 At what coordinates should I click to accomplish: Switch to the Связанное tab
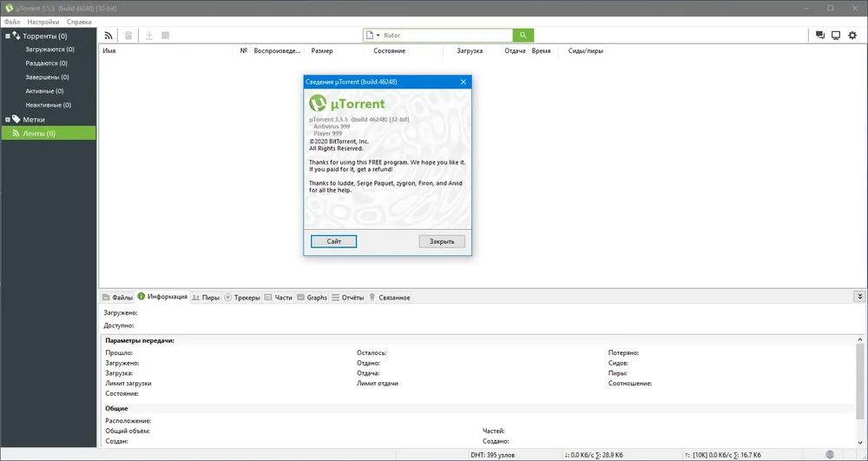[x=389, y=297]
